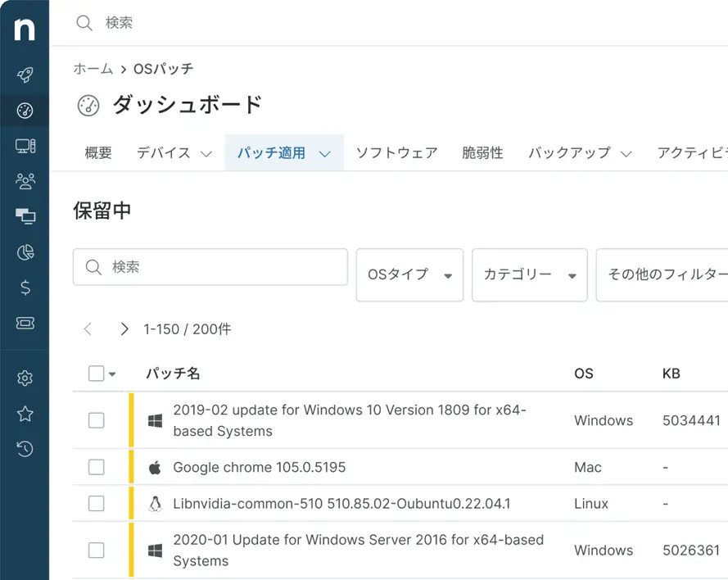Click the Windows icon on 2019-02 update row
728x580 pixels.
point(155,421)
